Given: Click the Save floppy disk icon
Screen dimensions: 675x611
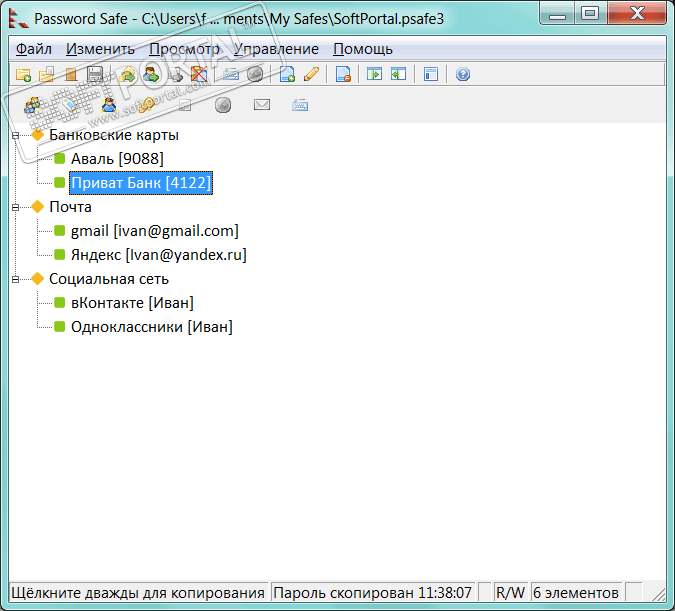Looking at the screenshot, I should (94, 75).
